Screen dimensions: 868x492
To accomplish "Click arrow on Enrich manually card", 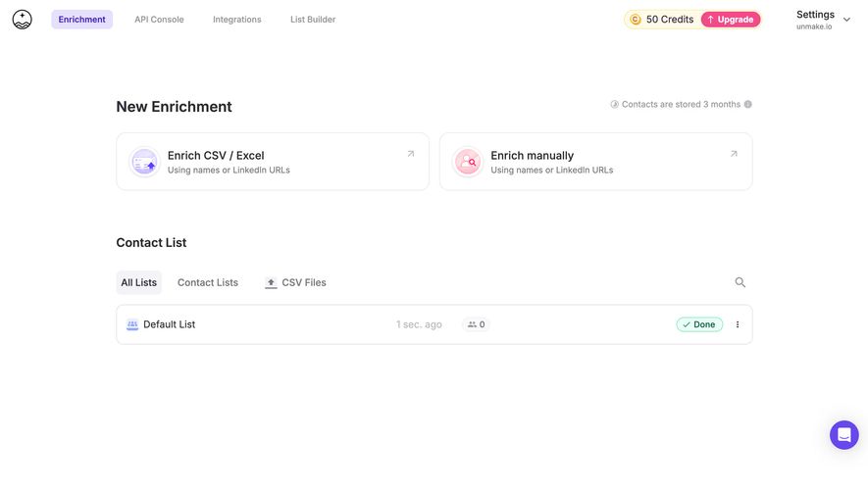I will point(734,154).
